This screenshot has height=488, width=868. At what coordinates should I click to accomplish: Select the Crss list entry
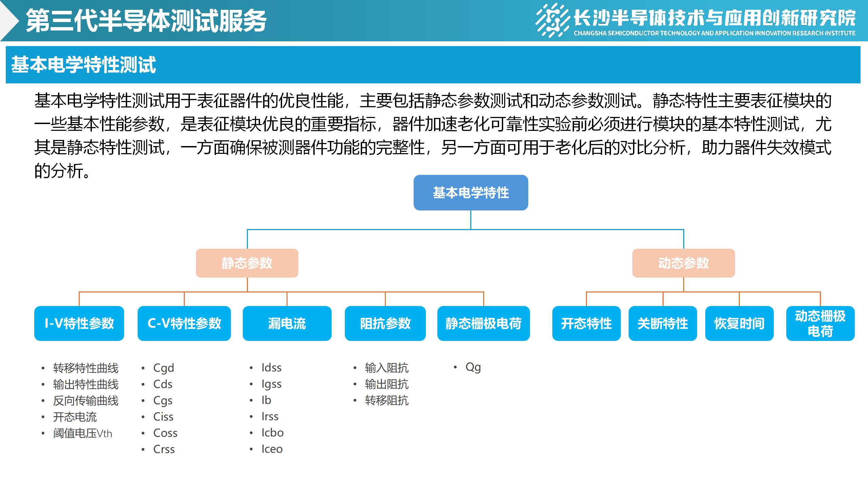[x=164, y=449]
